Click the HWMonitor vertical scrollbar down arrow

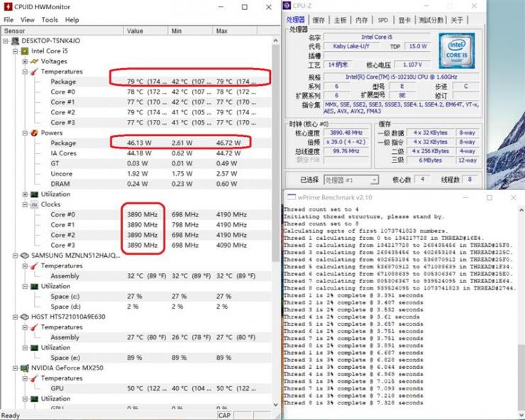click(275, 404)
